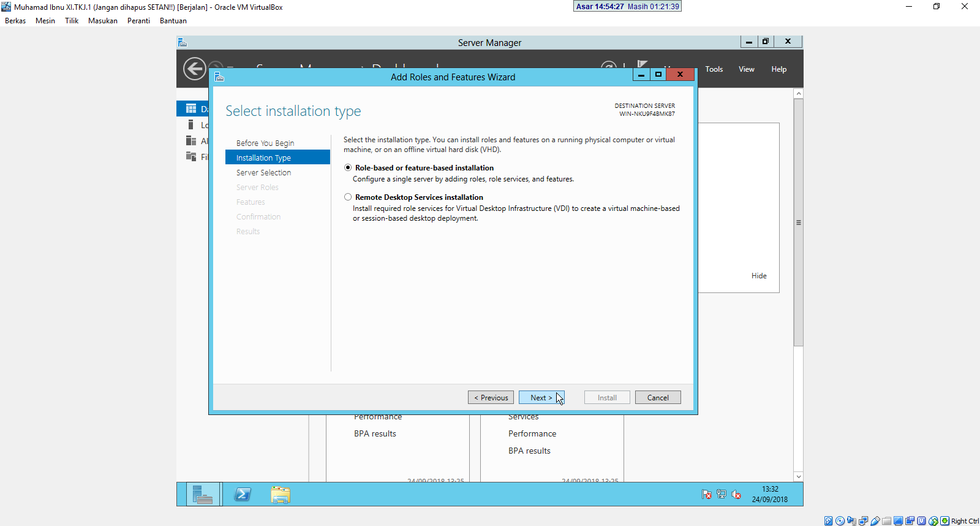Click the Results step label
The width and height of the screenshot is (980, 526).
tap(248, 231)
